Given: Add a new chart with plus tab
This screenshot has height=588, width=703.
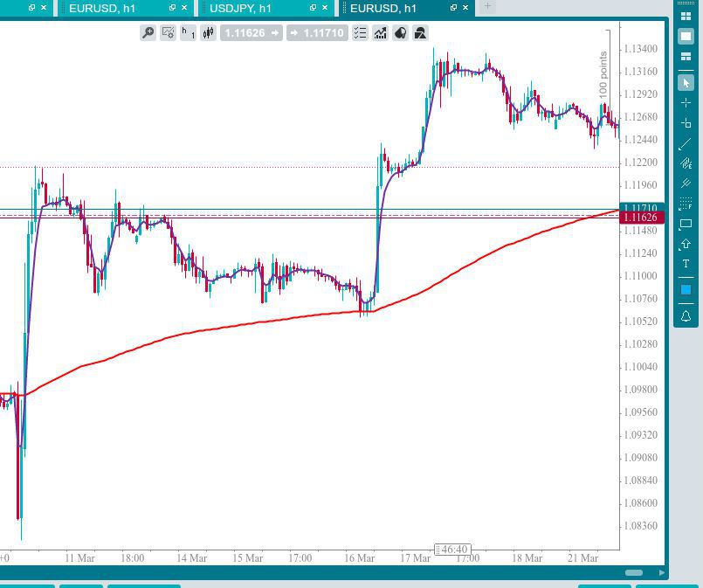Looking at the screenshot, I should [487, 7].
